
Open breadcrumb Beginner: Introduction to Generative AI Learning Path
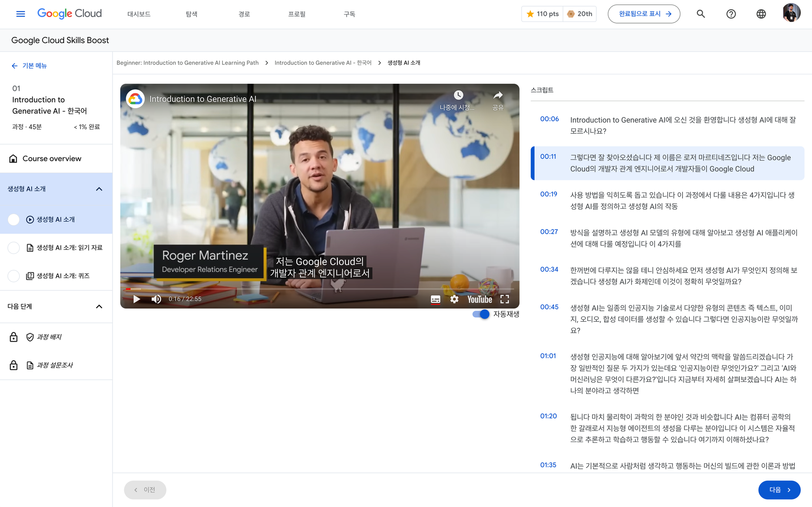[x=188, y=63]
